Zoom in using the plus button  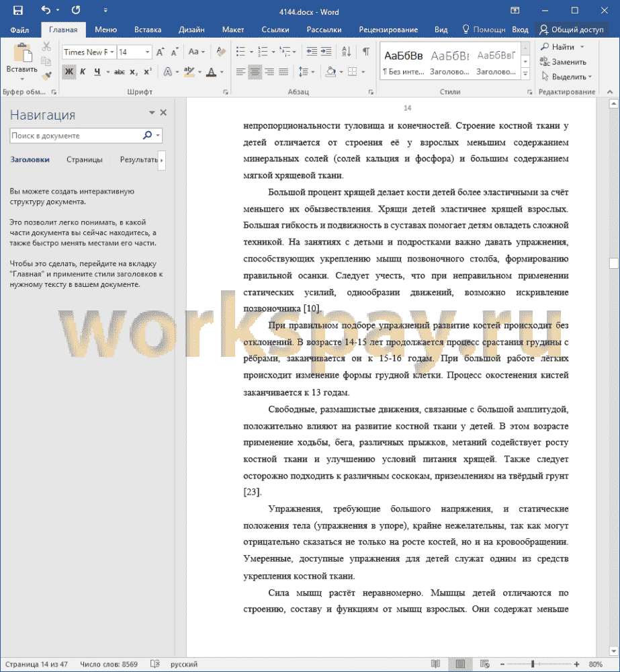click(576, 664)
